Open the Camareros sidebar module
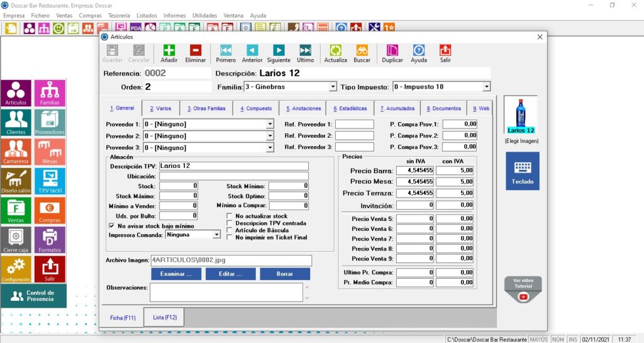644x343 pixels. tap(16, 152)
